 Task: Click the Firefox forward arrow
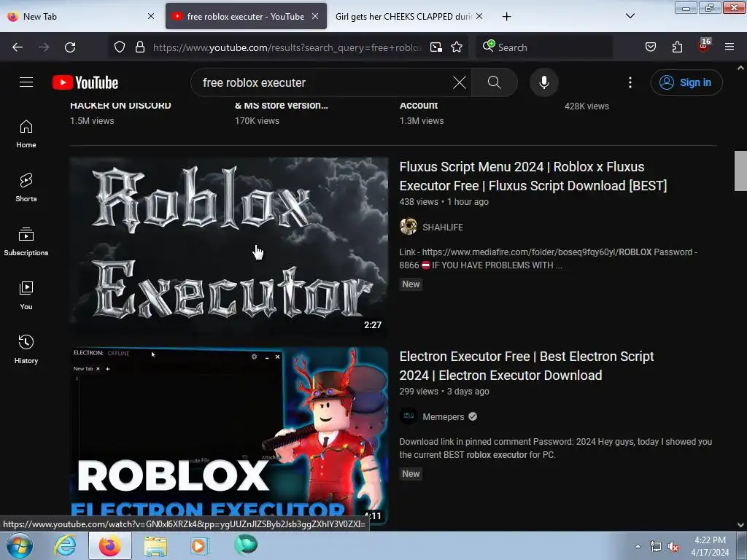[44, 47]
